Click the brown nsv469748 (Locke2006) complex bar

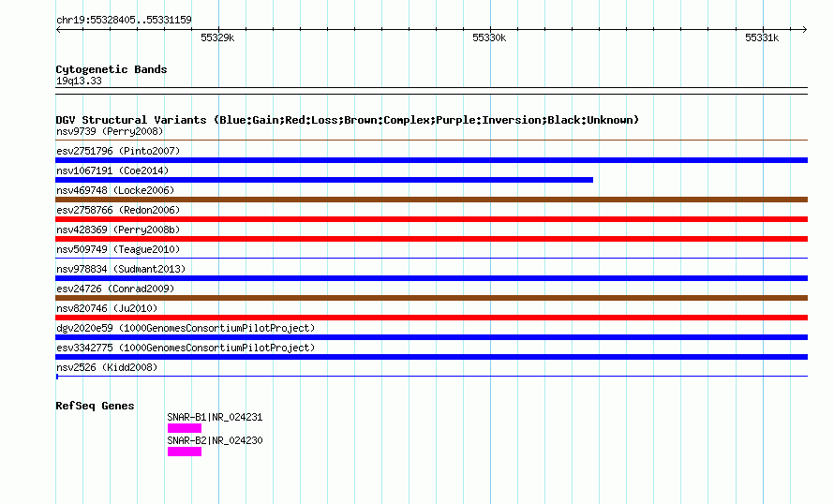pyautogui.click(x=431, y=200)
